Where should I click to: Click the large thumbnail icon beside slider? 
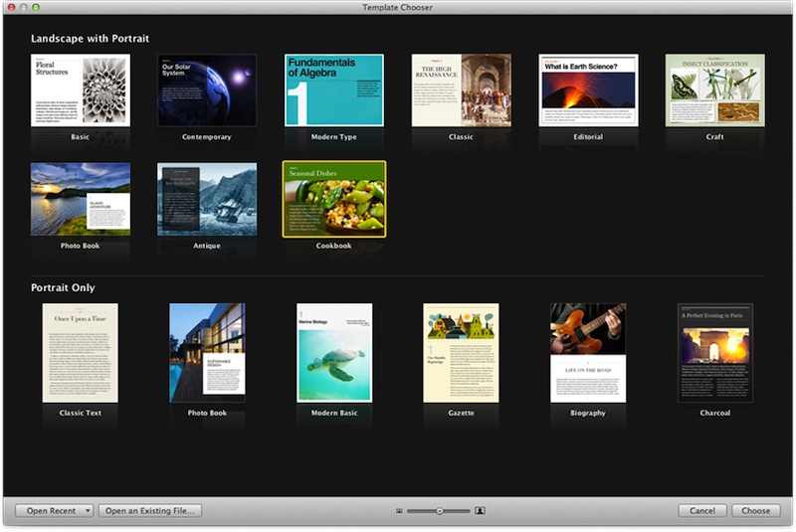pos(480,511)
